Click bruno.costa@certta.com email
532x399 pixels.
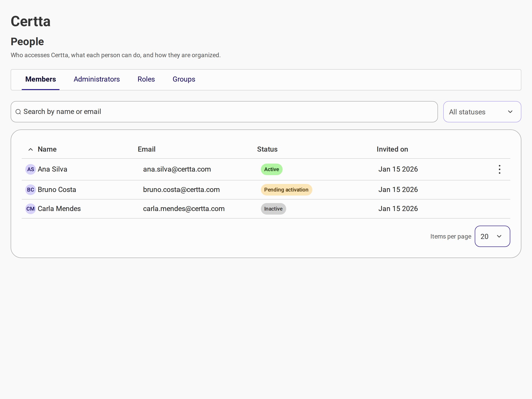(181, 190)
